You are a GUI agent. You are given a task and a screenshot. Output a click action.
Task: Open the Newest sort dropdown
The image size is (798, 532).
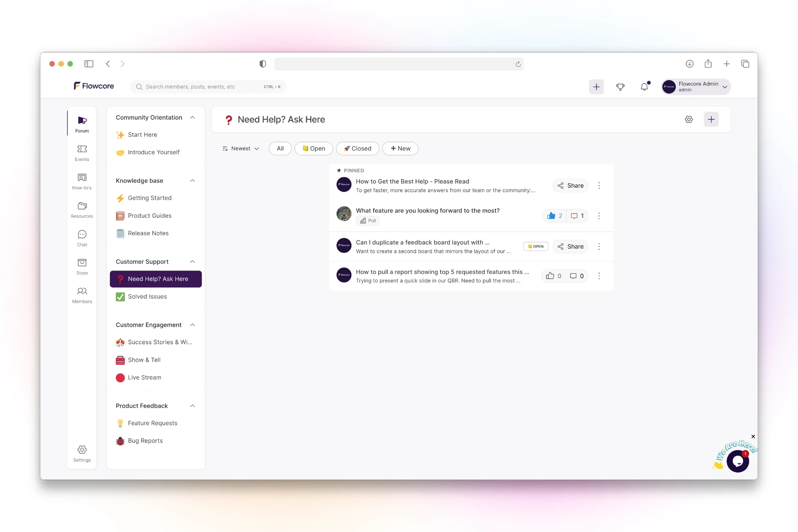(241, 148)
